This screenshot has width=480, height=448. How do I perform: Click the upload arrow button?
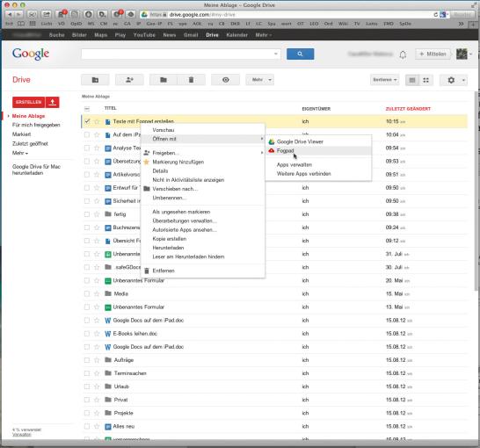coord(53,102)
